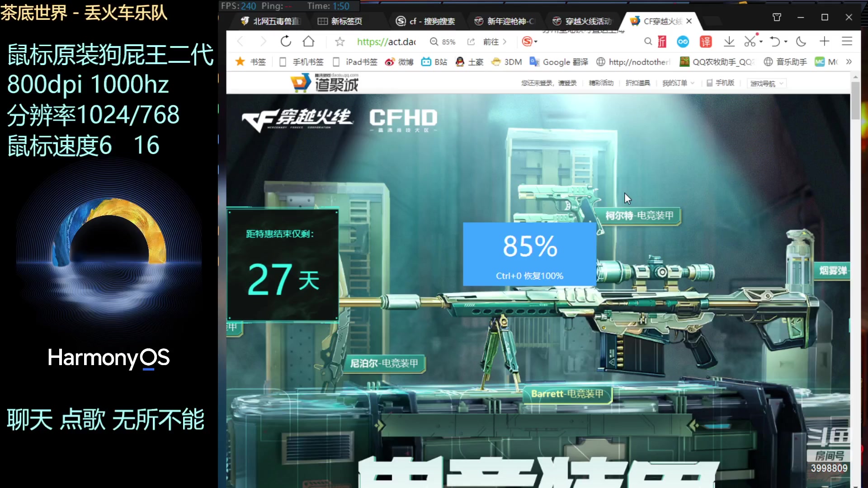Image resolution: width=868 pixels, height=488 pixels.
Task: Click the browser forward arrow
Action: click(x=263, y=42)
